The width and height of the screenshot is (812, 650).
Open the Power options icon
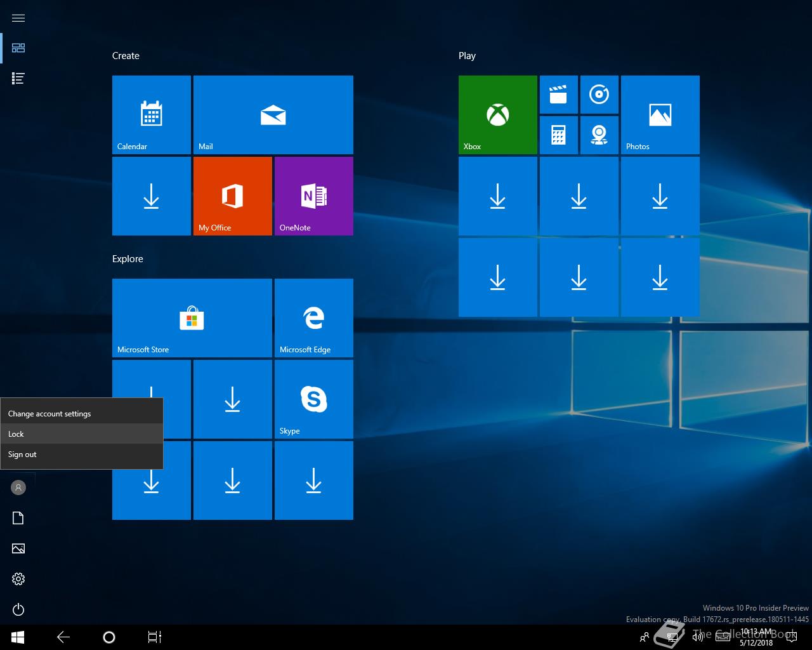click(x=18, y=609)
